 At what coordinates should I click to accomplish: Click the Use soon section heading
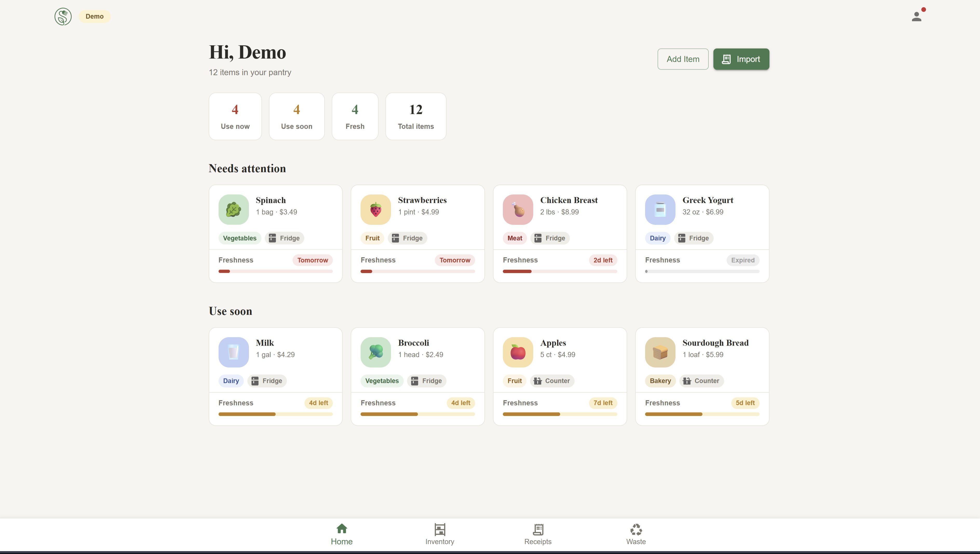pos(231,311)
